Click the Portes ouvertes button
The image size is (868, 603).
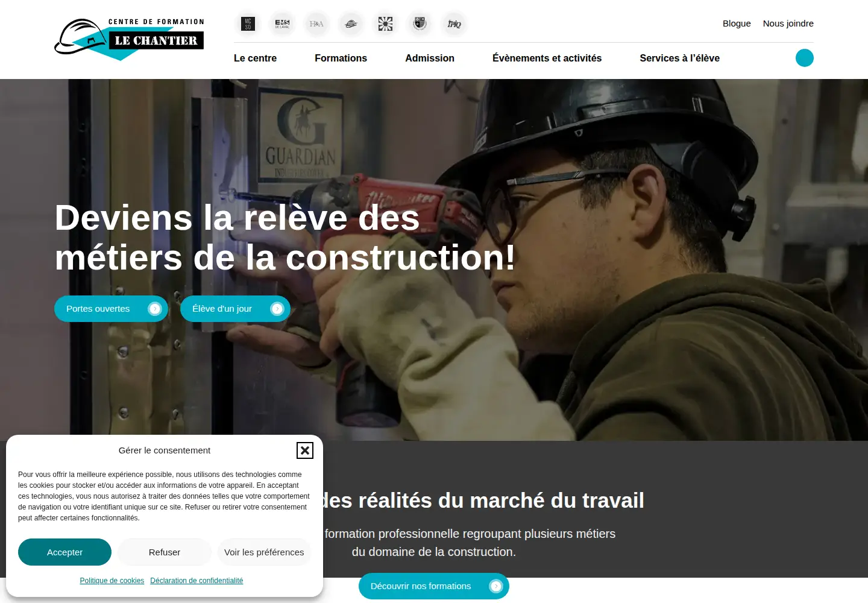111,309
